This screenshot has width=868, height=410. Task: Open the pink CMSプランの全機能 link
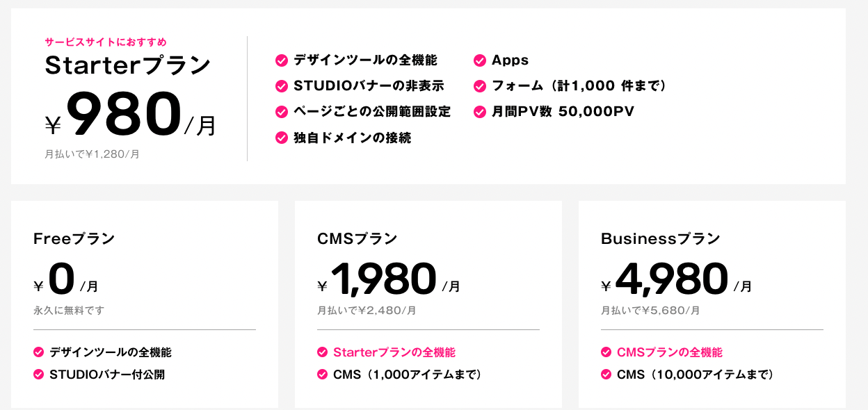point(670,352)
